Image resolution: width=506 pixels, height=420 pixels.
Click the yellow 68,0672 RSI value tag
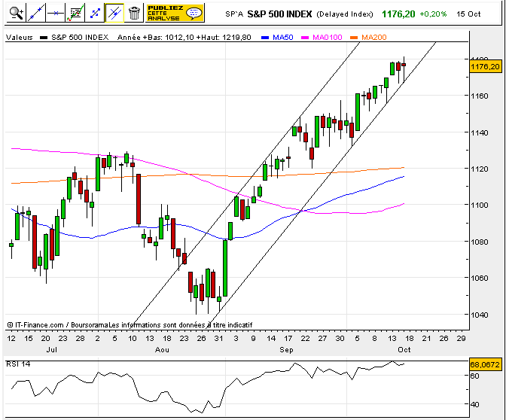click(485, 364)
